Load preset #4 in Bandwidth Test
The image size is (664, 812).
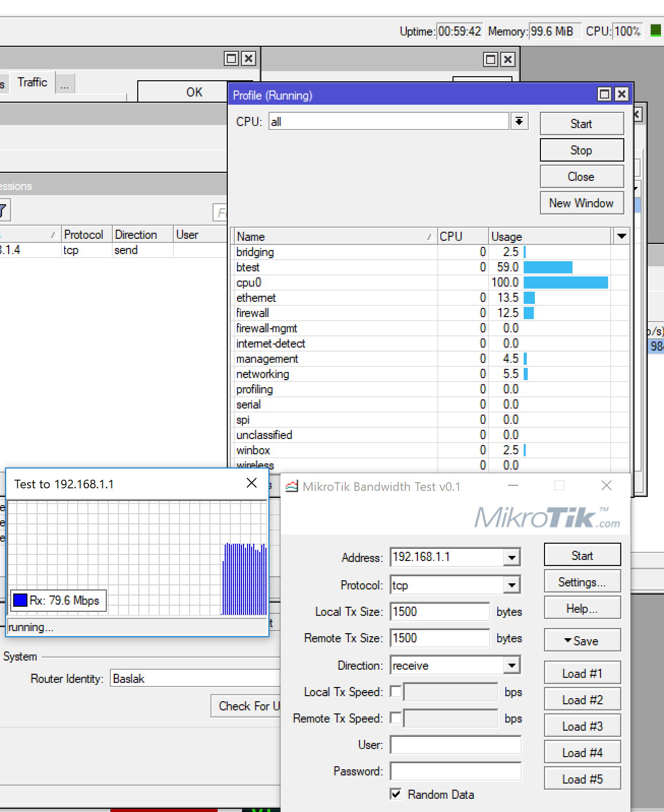(x=582, y=753)
